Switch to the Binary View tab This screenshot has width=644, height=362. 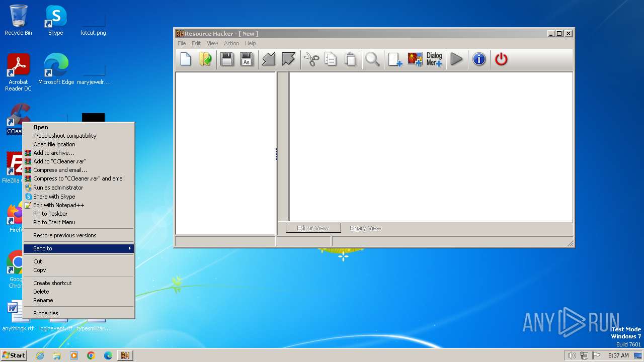coord(365,228)
